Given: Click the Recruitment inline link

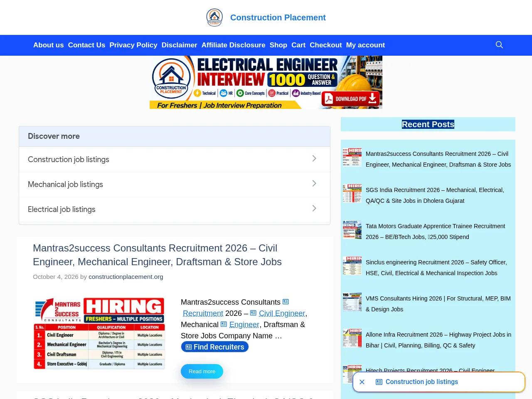Looking at the screenshot, I should click(203, 313).
